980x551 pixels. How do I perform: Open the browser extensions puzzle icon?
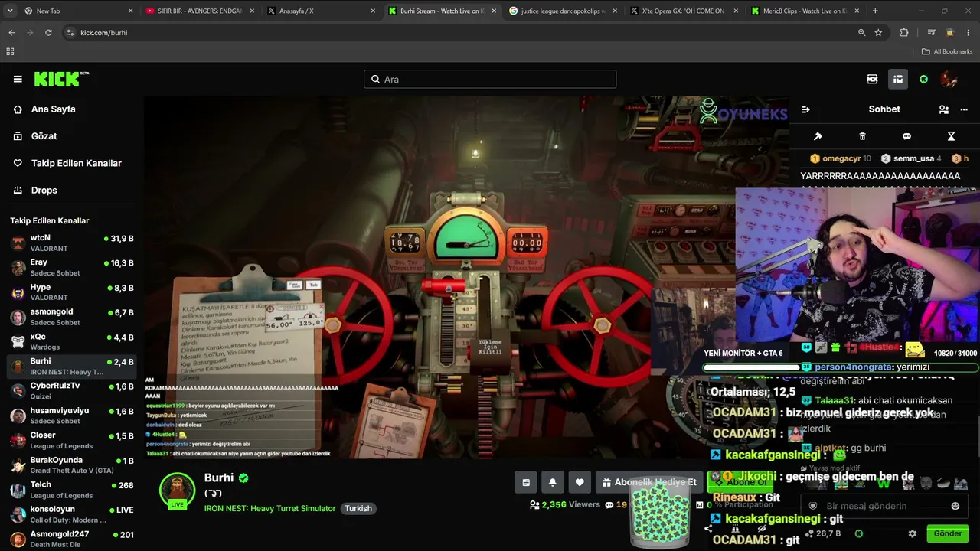point(904,33)
